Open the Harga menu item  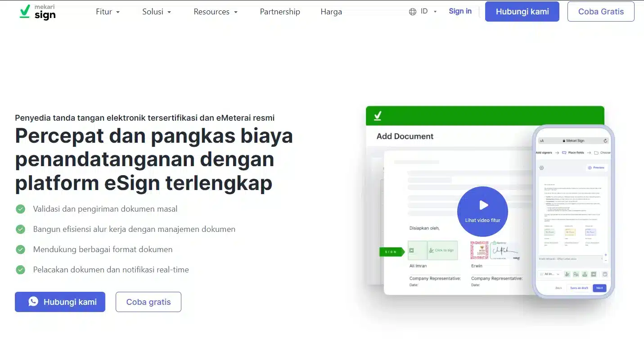(331, 12)
